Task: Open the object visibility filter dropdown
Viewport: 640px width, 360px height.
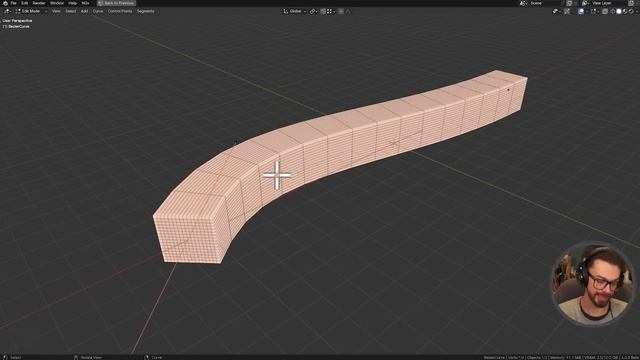Action: click(556, 11)
